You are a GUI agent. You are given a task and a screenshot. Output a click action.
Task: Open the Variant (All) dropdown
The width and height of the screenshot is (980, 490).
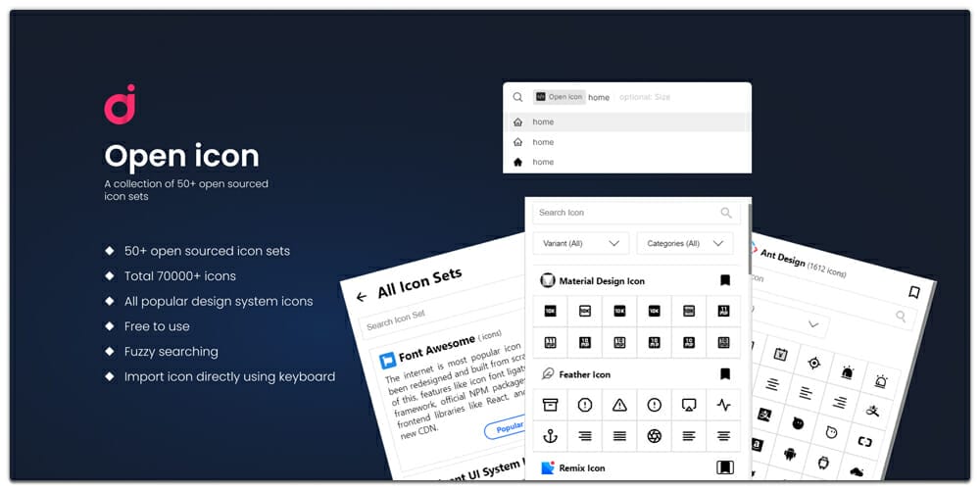click(580, 243)
